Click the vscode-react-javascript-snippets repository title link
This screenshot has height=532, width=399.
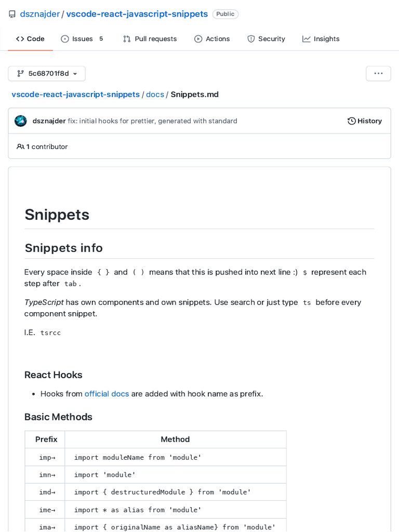[x=137, y=14]
